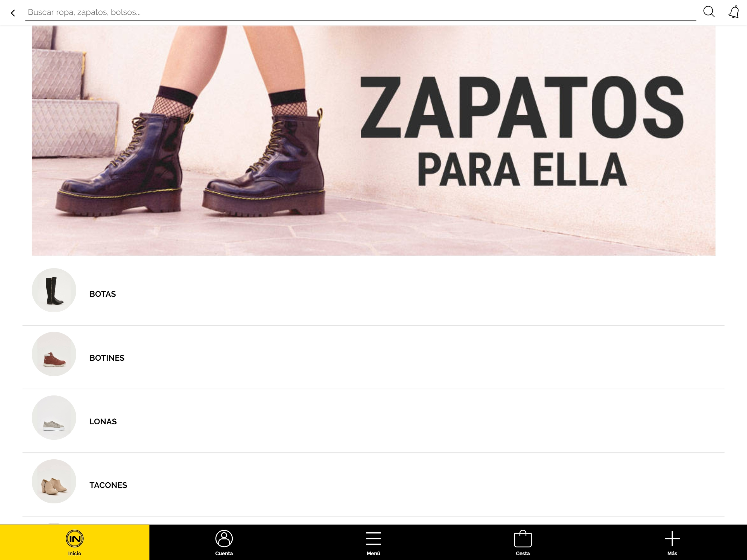Tap the tall black boot thumbnail
This screenshot has height=560, width=747.
54,290
